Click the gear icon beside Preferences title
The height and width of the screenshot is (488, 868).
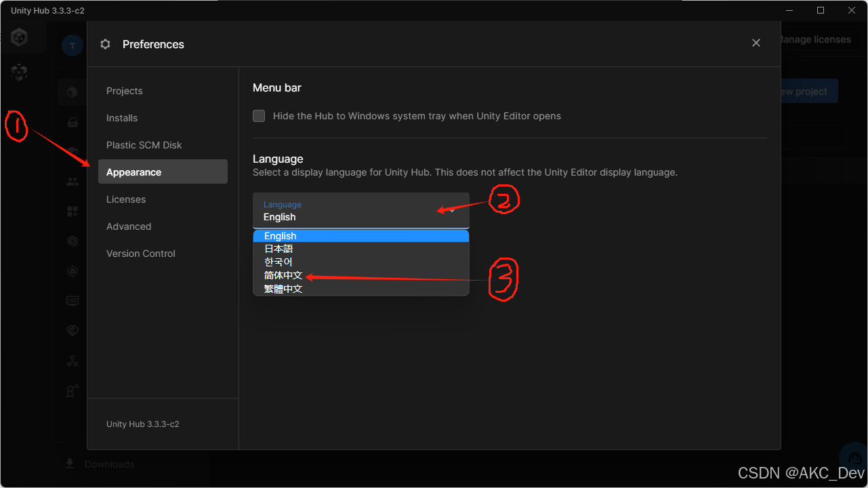coord(105,44)
